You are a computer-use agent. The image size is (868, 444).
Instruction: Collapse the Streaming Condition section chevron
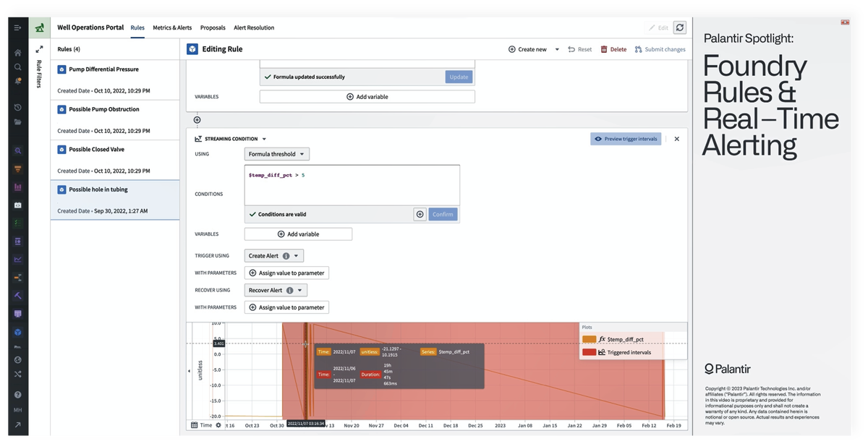tap(265, 139)
